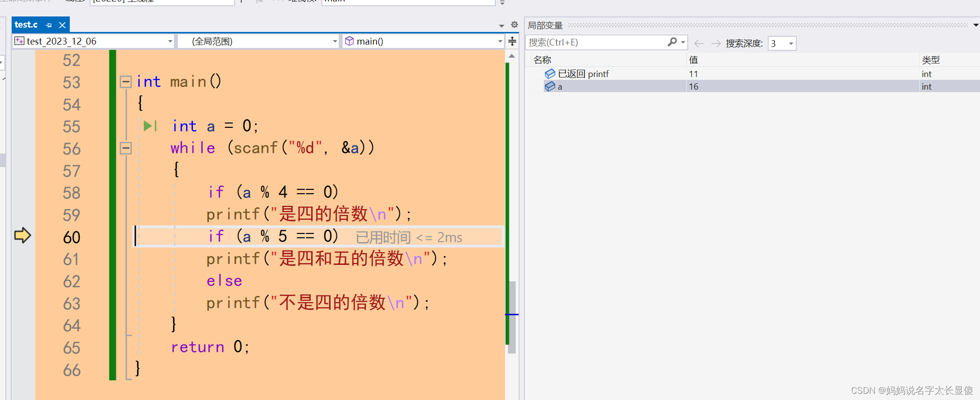Screen dimensions: 980x400
Task: Click the printf "是四和五的倍数" statement
Action: [x=327, y=259]
